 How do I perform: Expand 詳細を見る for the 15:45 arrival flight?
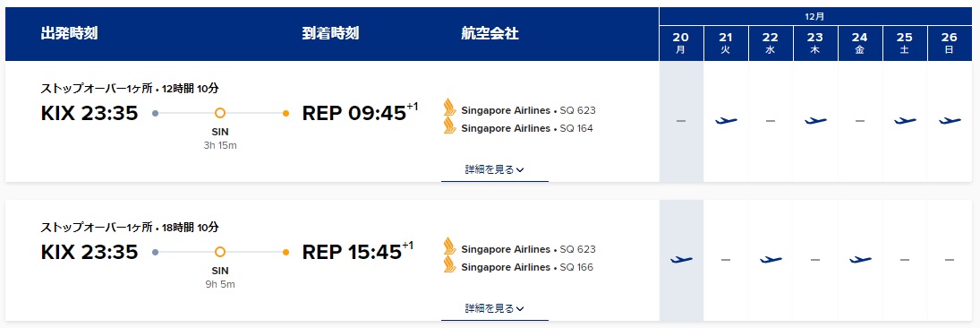494,308
